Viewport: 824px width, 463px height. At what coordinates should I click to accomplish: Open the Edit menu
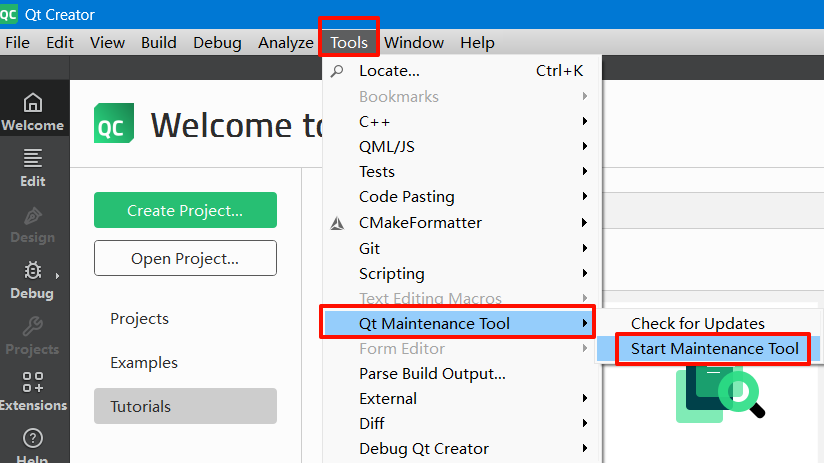pos(60,43)
